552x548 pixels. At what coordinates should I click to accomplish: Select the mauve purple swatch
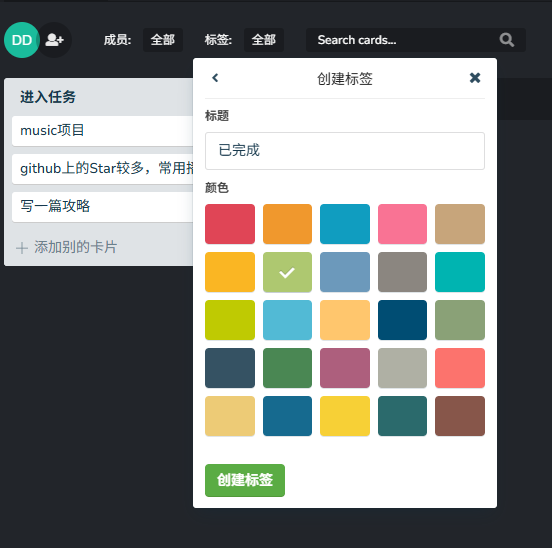click(345, 368)
